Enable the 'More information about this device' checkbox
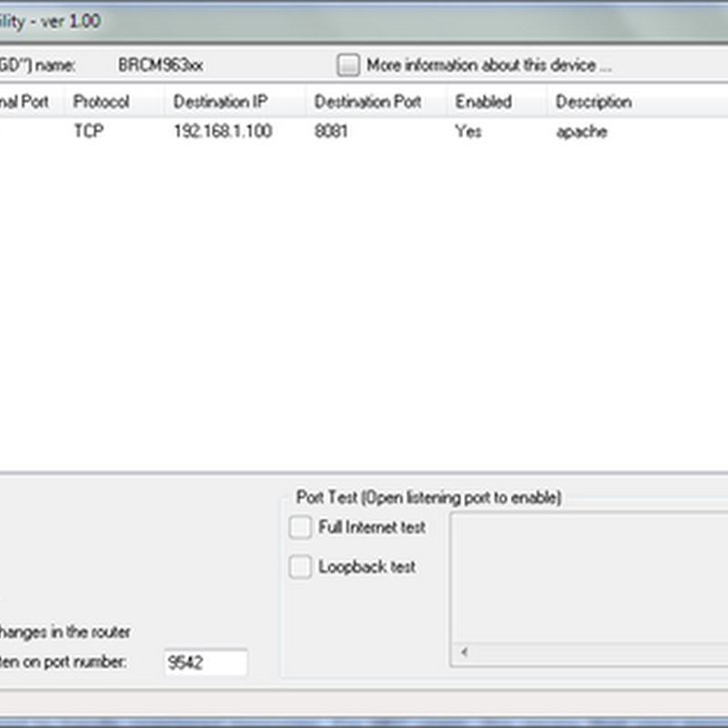The height and width of the screenshot is (728, 728). tap(350, 66)
